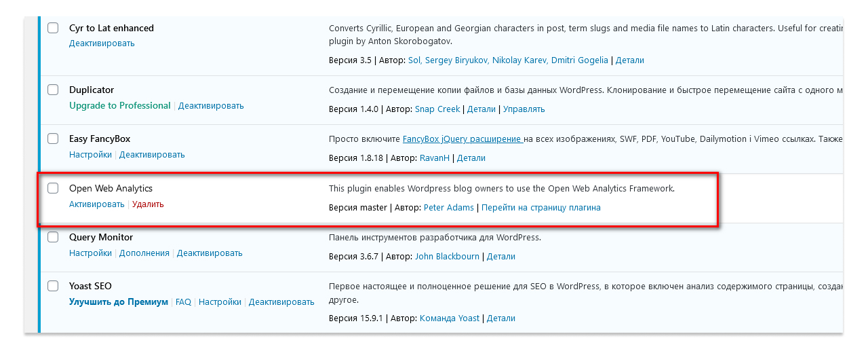Click Управлять in the Duplicator row

[524, 109]
